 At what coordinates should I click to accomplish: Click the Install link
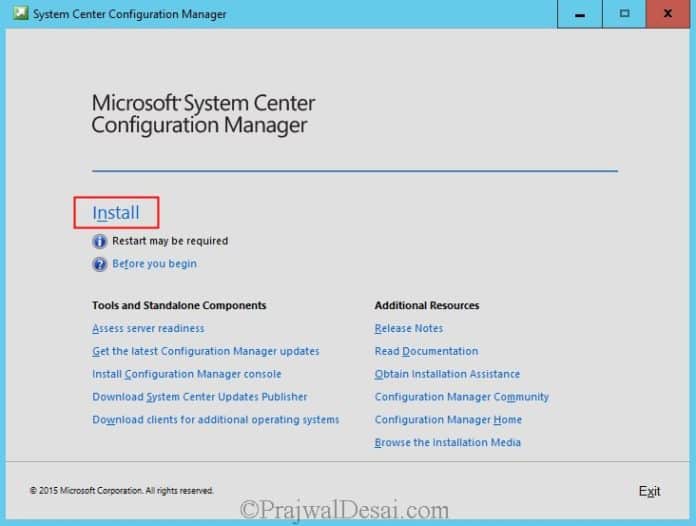[116, 213]
